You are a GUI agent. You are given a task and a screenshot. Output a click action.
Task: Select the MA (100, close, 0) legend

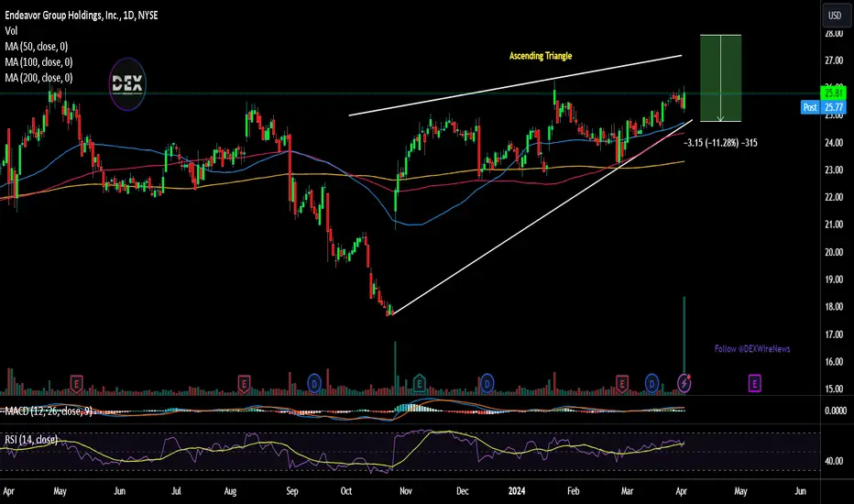pyautogui.click(x=38, y=62)
